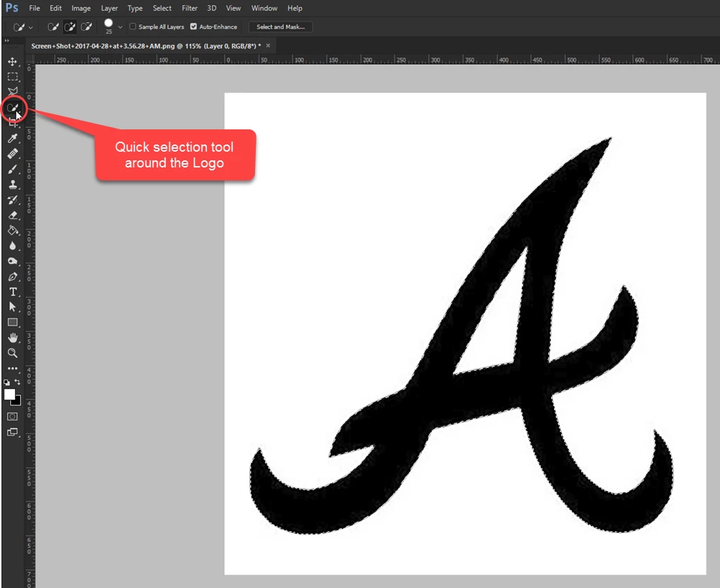Viewport: 720px width, 588px height.
Task: Enable the Sample All Layers checkbox
Action: click(x=133, y=27)
